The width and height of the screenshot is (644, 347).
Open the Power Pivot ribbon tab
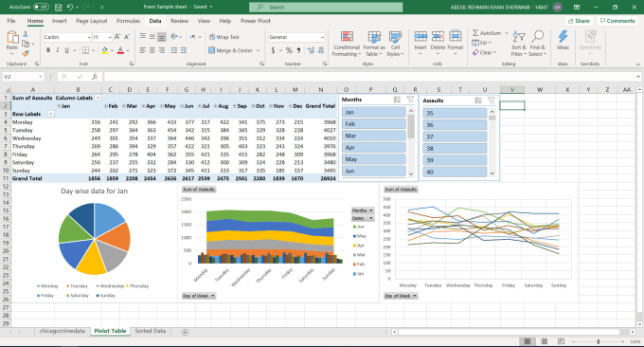coord(256,21)
